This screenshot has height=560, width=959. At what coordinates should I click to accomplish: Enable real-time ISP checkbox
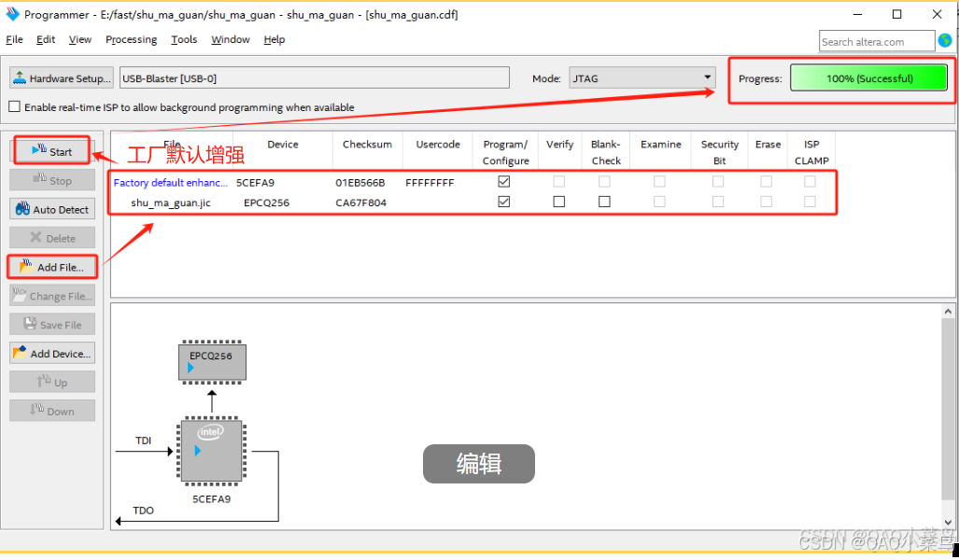pyautogui.click(x=15, y=106)
